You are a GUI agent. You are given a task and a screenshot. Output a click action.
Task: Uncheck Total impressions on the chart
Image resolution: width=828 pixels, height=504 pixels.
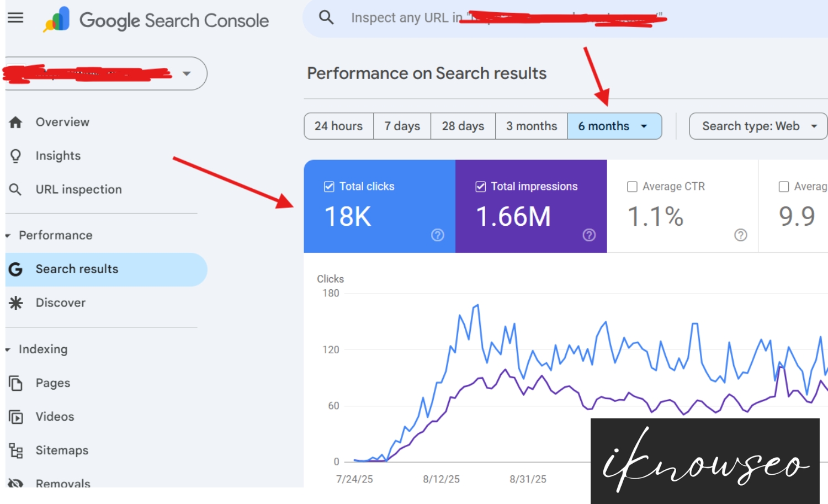click(x=480, y=186)
